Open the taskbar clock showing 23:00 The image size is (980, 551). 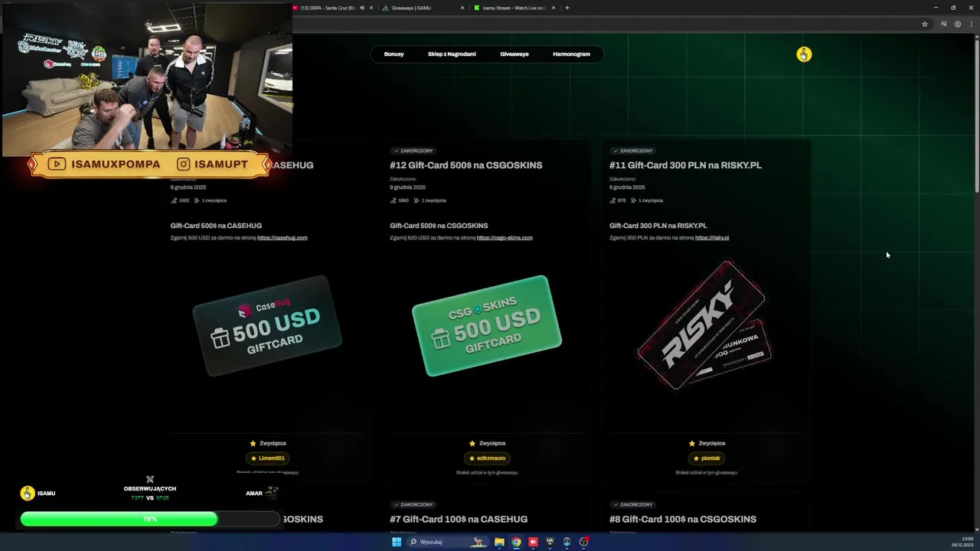(x=962, y=542)
